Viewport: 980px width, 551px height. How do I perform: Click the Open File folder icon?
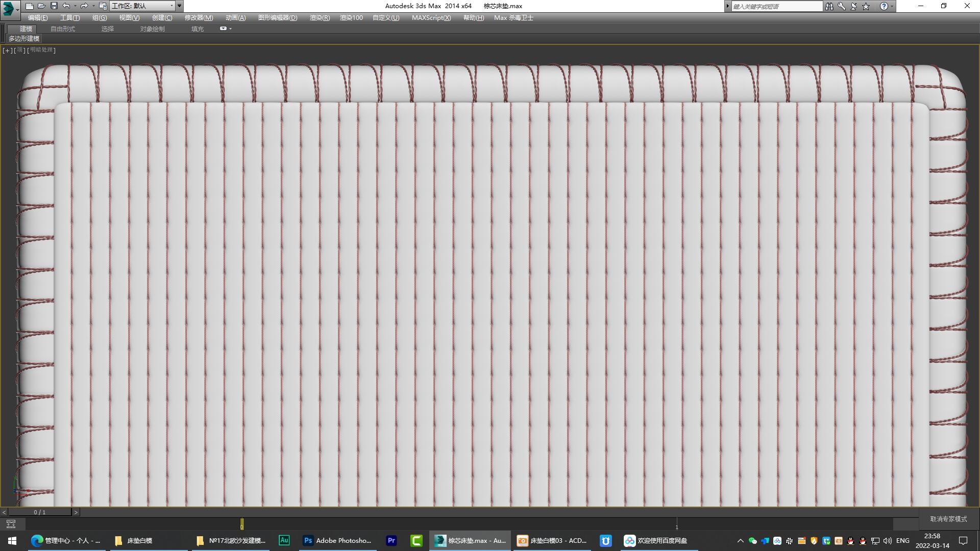pyautogui.click(x=42, y=6)
